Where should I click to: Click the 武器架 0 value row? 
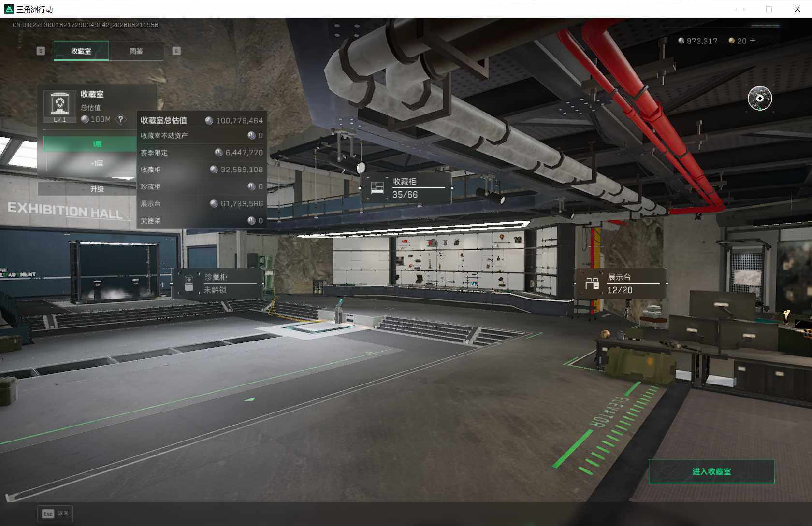pos(202,220)
